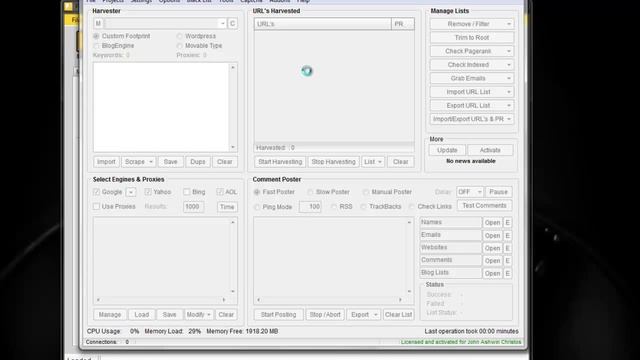
Task: Select the Ping Mode radio button
Action: [x=257, y=207]
